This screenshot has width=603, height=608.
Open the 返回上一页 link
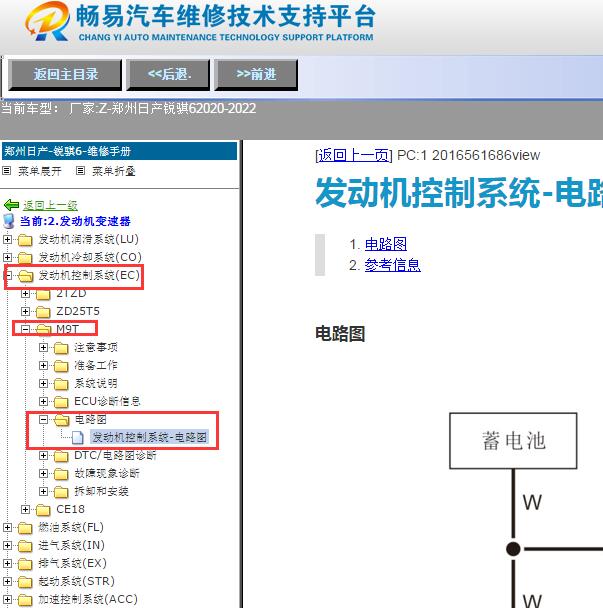pyautogui.click(x=354, y=155)
